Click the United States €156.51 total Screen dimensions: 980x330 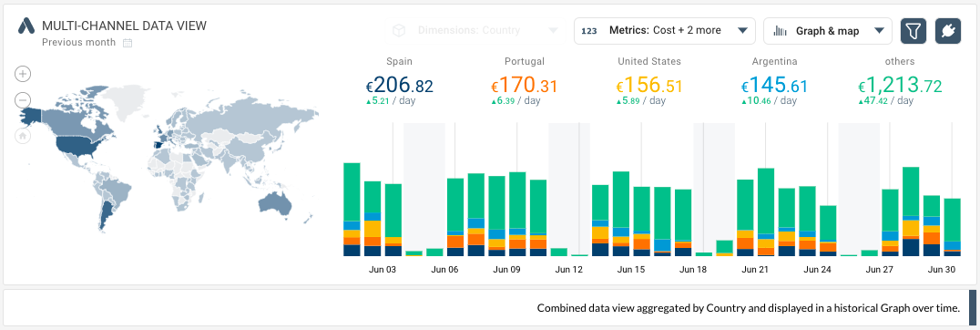point(649,85)
